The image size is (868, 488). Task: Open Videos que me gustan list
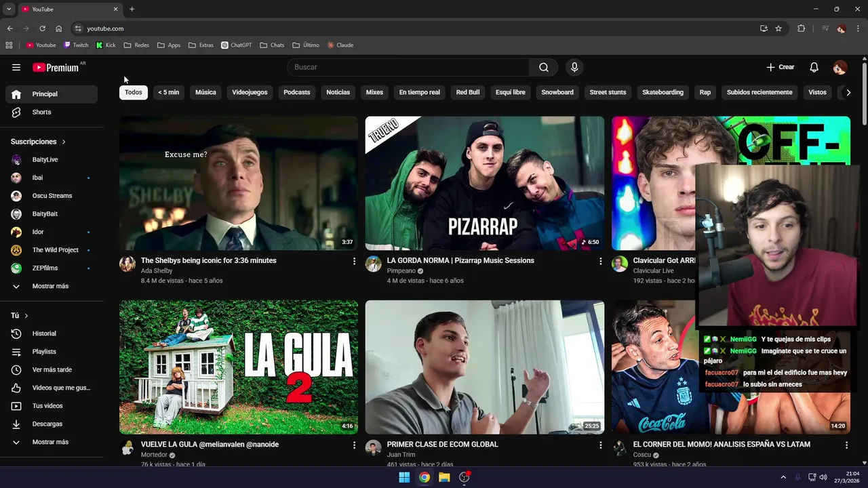(52, 388)
